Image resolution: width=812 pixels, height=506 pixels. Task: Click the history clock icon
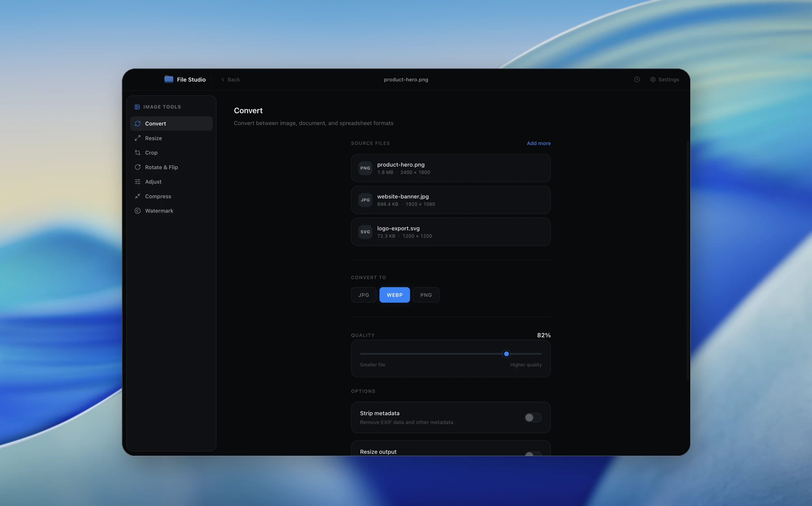(637, 79)
